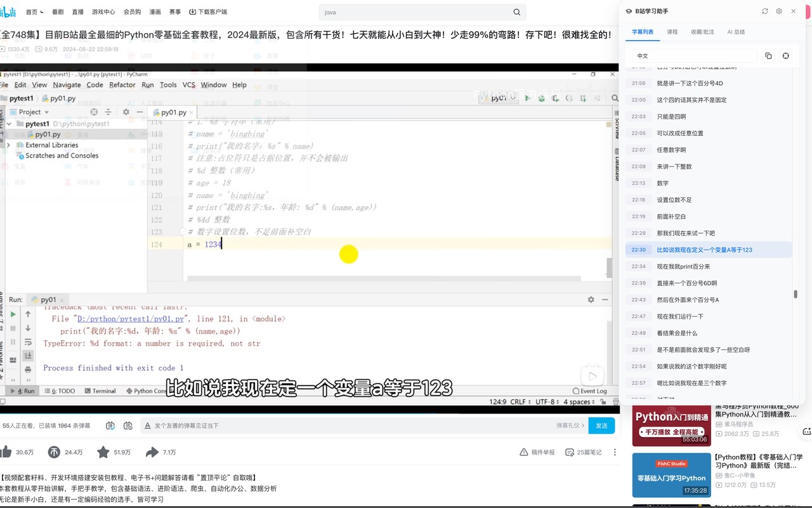The width and height of the screenshot is (812, 508).
Task: Open PyCharm Refactor menu
Action: 122,85
